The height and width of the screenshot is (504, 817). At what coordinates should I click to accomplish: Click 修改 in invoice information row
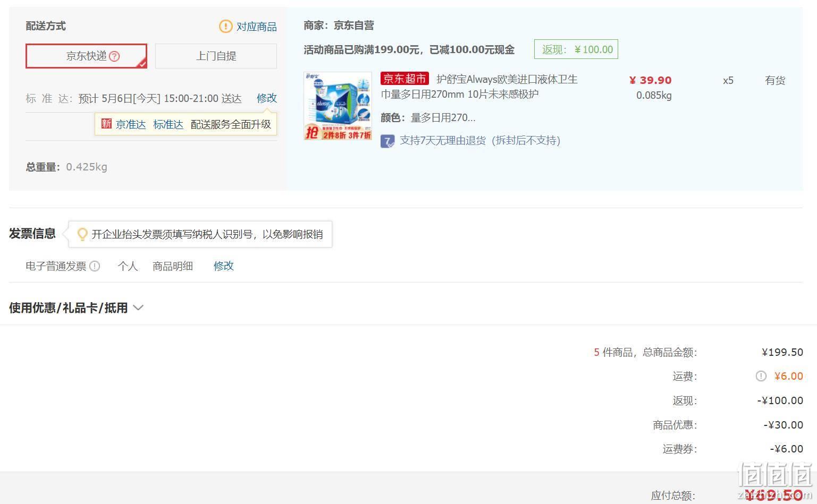tap(224, 266)
